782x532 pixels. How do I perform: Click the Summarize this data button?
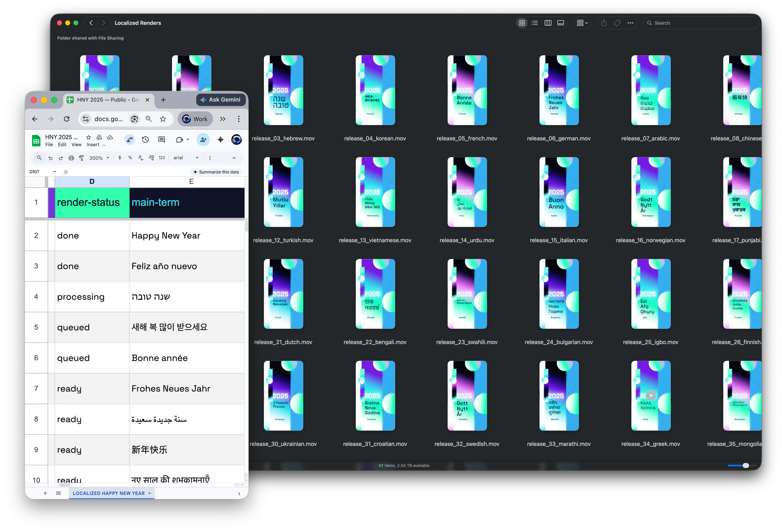[x=216, y=172]
